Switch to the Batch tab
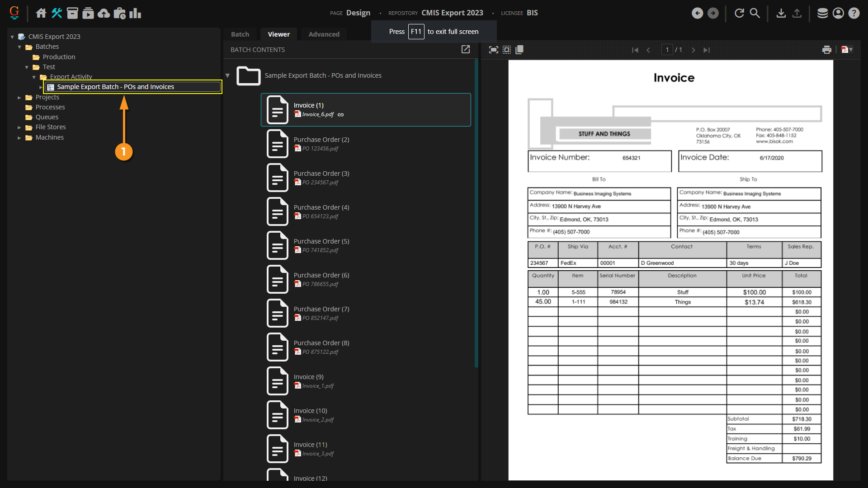This screenshot has height=488, width=868. coord(240,34)
